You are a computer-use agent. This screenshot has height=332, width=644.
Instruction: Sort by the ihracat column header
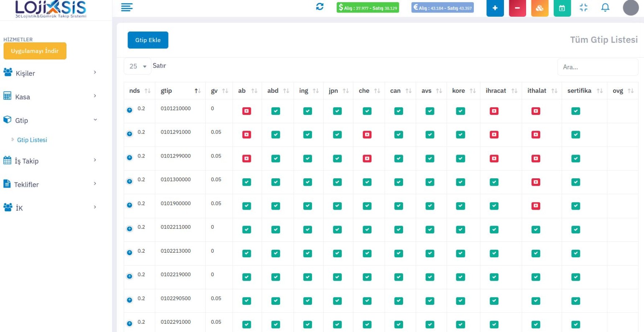point(501,91)
